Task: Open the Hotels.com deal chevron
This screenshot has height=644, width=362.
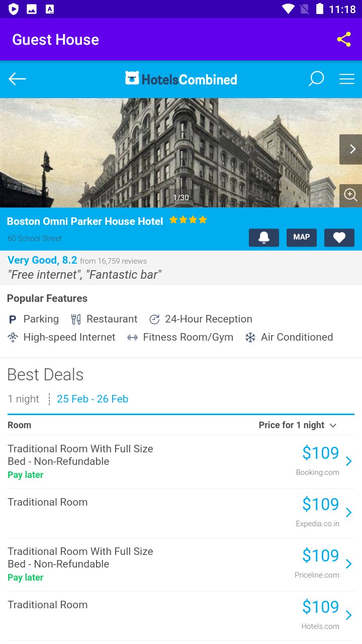Action: point(349,615)
